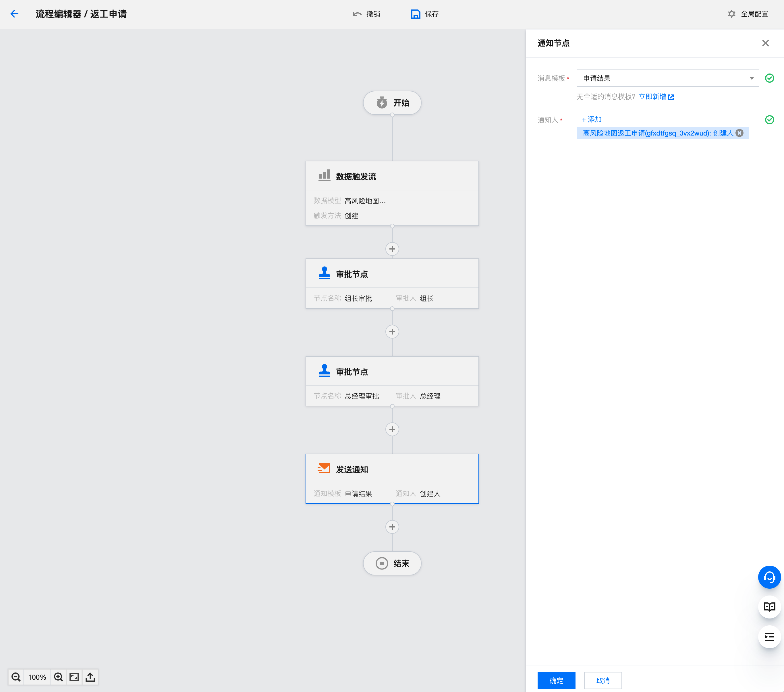The height and width of the screenshot is (692, 784).
Task: Click the back arrow icon
Action: (x=15, y=14)
